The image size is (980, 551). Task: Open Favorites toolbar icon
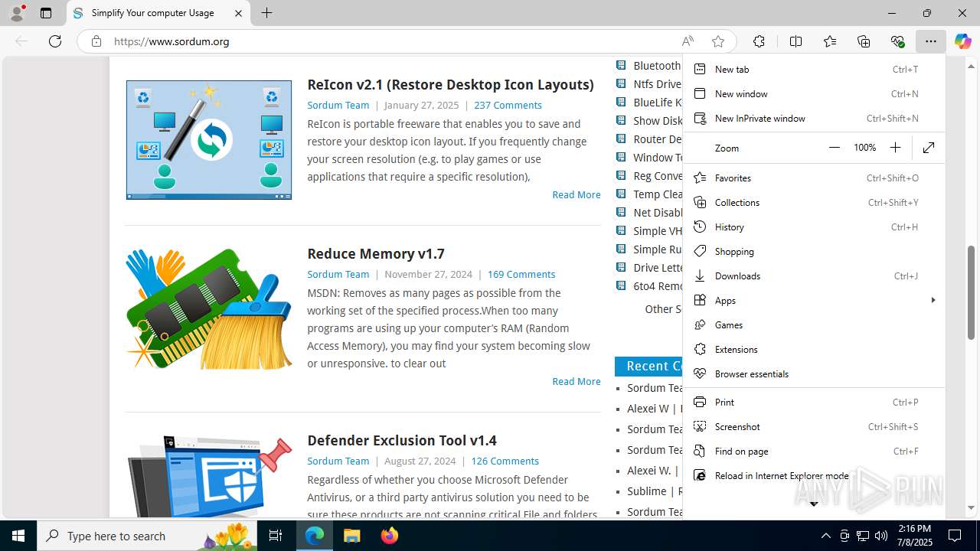tap(830, 41)
